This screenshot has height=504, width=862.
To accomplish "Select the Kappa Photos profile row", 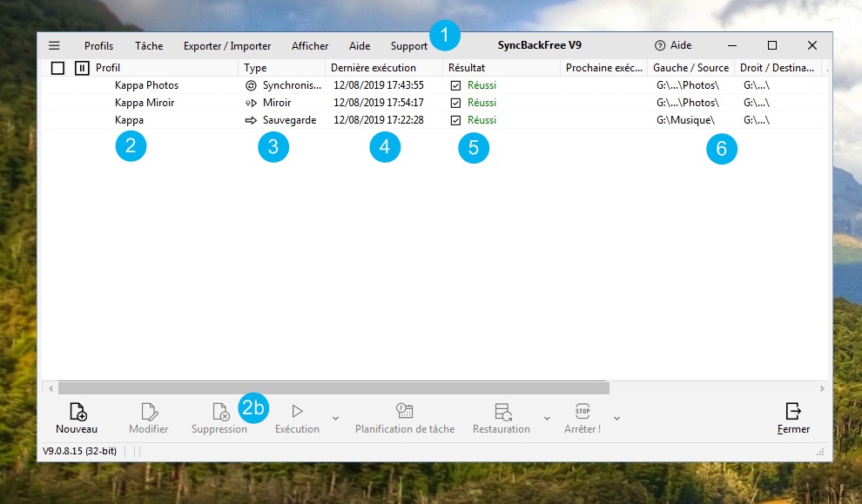I will coord(434,85).
